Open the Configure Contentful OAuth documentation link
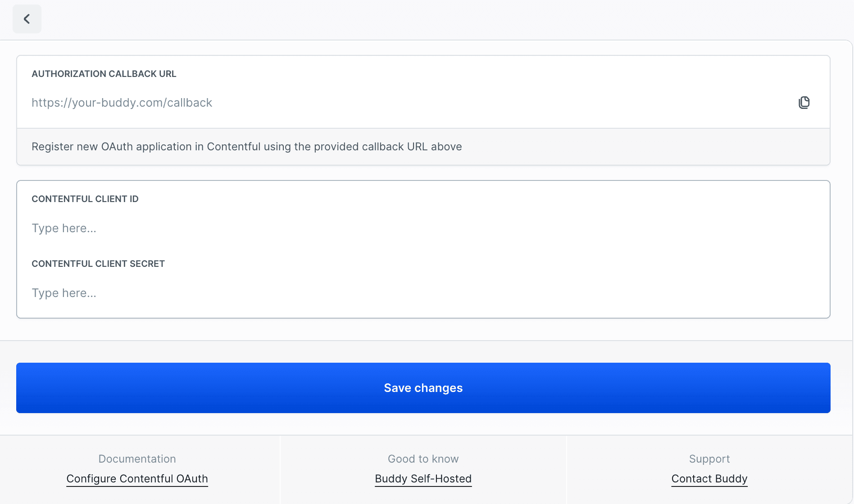Screen dimensions: 854x504 [x=137, y=479]
